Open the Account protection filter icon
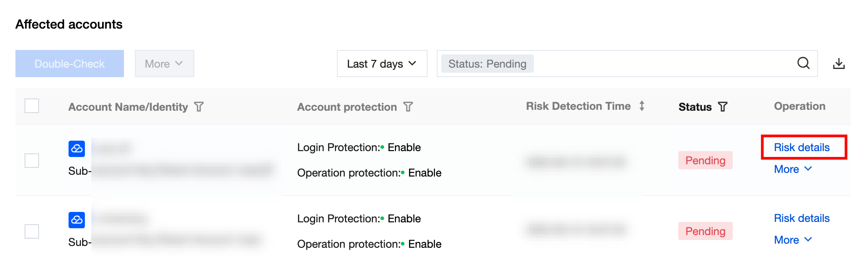868x265 pixels. [x=408, y=107]
